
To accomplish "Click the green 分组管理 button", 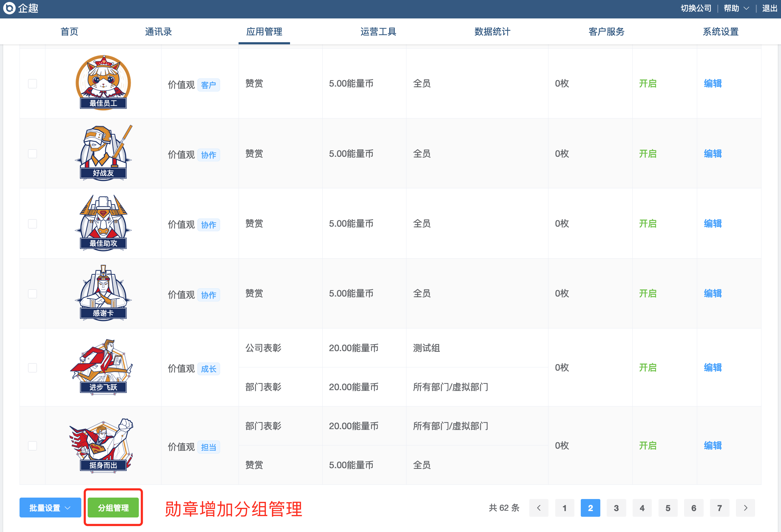I will [113, 508].
